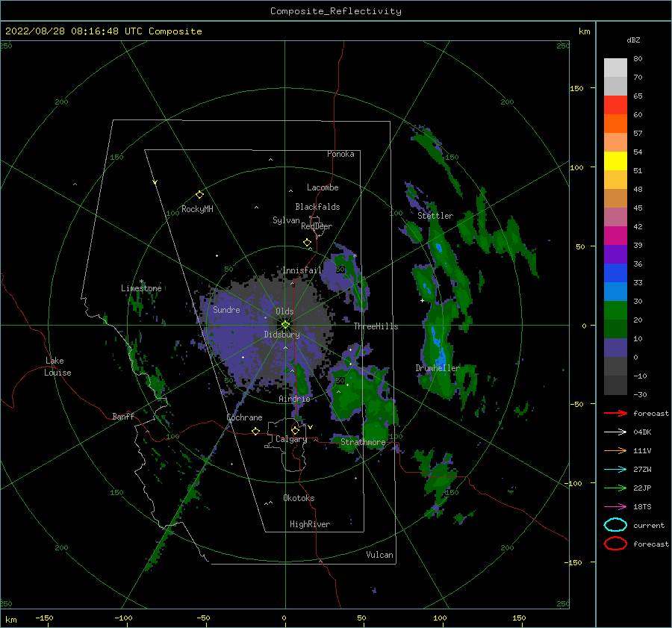Click the dBZ heading above color scale
672x628 pixels.
coord(633,40)
